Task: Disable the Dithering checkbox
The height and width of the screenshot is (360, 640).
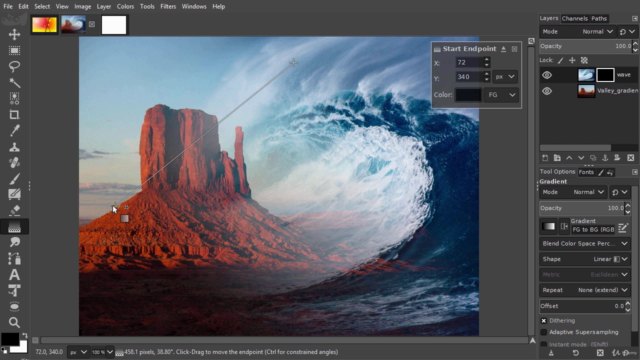Action: coord(544,321)
